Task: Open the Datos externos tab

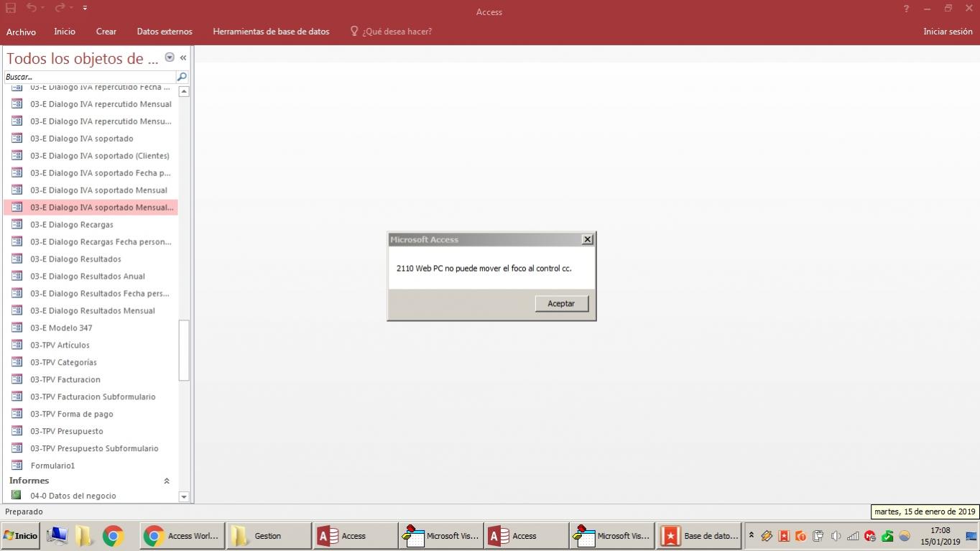Action: click(x=165, y=32)
